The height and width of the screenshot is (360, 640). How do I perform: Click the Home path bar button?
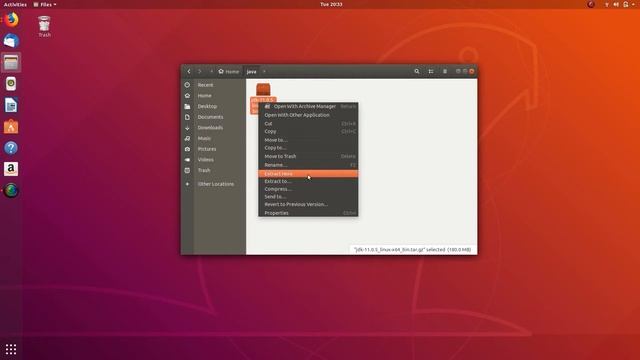click(x=229, y=71)
